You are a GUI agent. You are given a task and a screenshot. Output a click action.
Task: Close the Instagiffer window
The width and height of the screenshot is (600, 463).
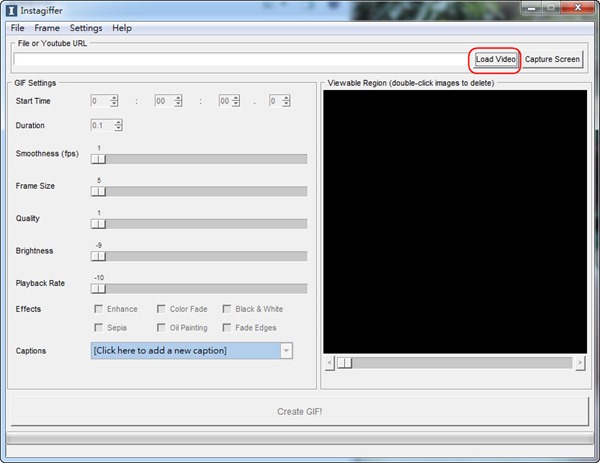point(578,8)
